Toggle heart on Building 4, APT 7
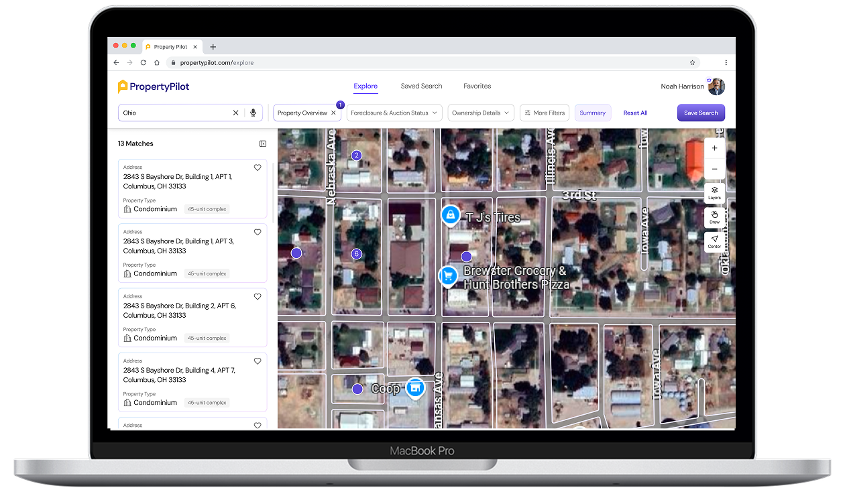Screen dimensions: 845x504 pyautogui.click(x=258, y=361)
